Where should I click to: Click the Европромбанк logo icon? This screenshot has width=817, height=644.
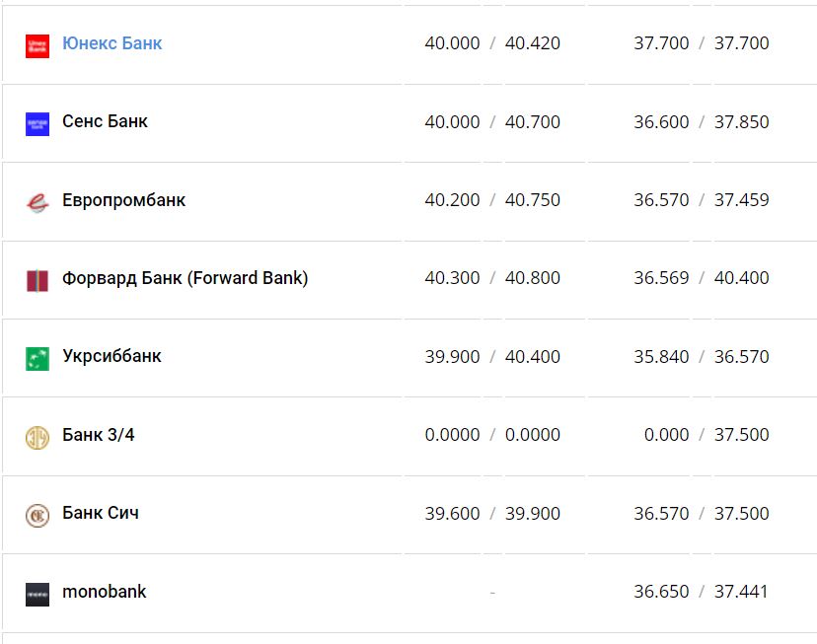click(x=37, y=201)
